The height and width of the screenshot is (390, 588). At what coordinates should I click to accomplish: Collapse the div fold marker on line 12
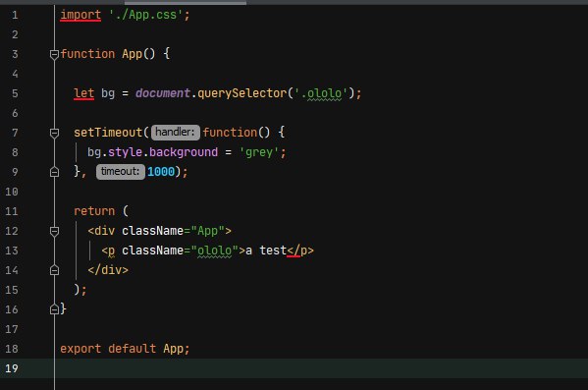coord(54,231)
